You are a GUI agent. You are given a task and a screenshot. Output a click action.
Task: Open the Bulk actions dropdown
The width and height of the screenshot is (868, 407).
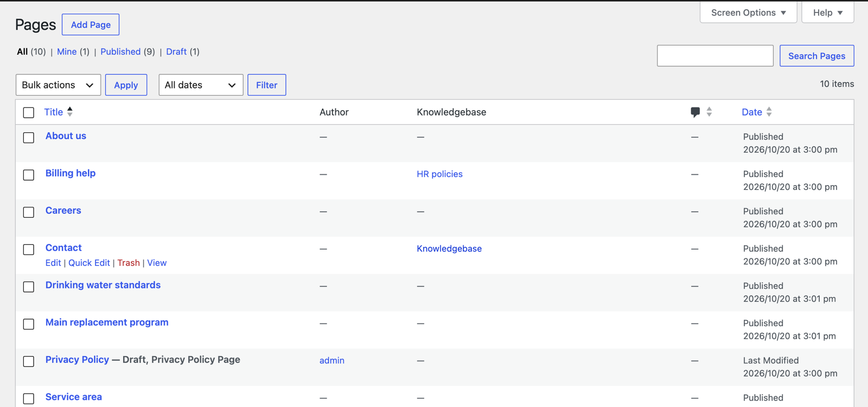pos(58,85)
